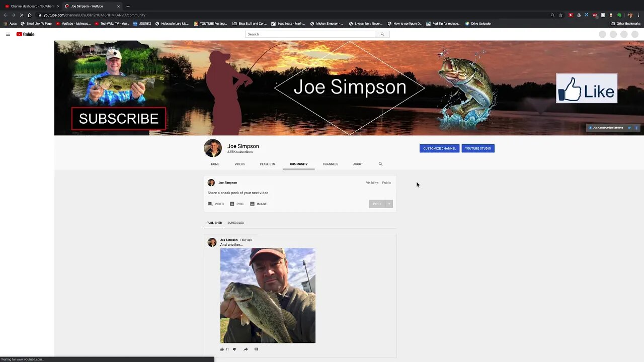Open the Apps bookmarks shortcut
This screenshot has height=362, width=644.
click(x=10, y=24)
